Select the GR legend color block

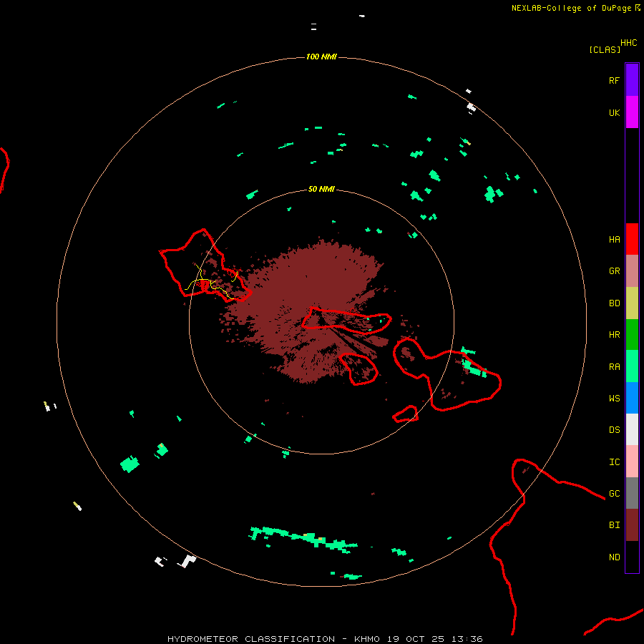[x=632, y=271]
